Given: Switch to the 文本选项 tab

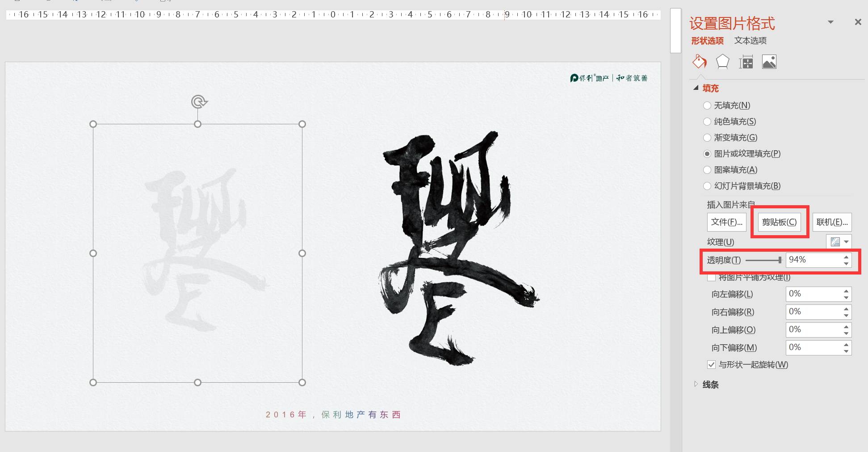Looking at the screenshot, I should click(x=750, y=40).
